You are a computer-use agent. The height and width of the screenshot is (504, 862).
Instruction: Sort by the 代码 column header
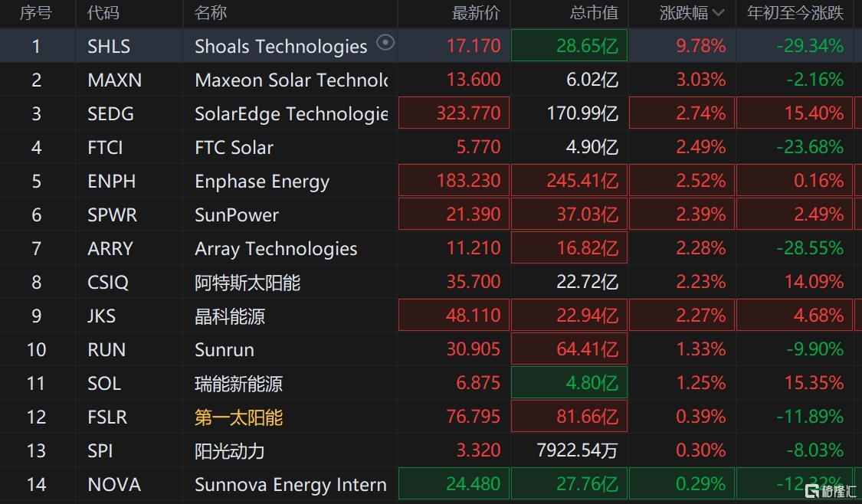(103, 13)
